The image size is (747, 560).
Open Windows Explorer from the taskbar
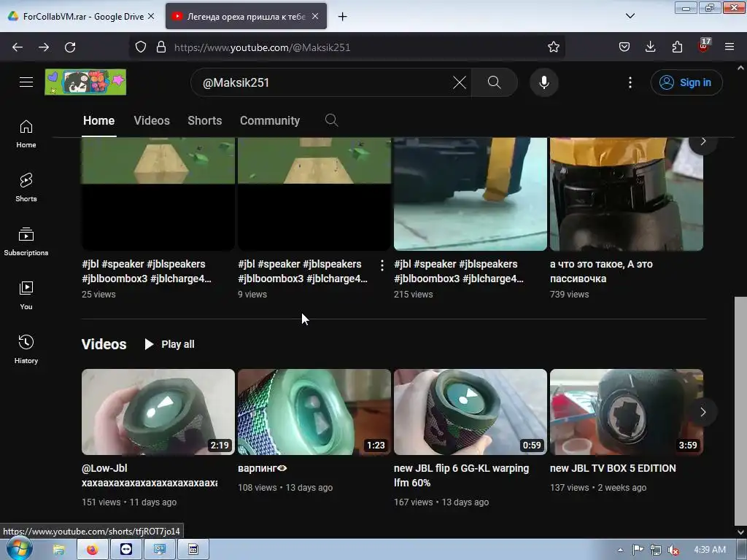click(x=59, y=550)
